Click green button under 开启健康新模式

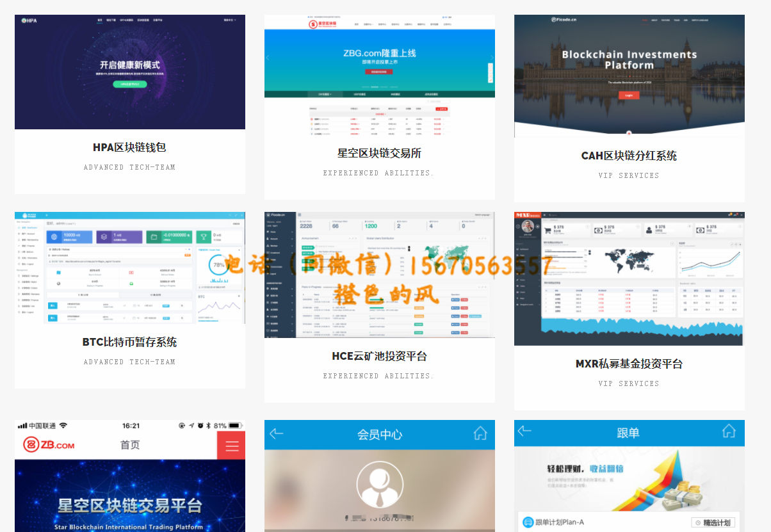tap(129, 84)
